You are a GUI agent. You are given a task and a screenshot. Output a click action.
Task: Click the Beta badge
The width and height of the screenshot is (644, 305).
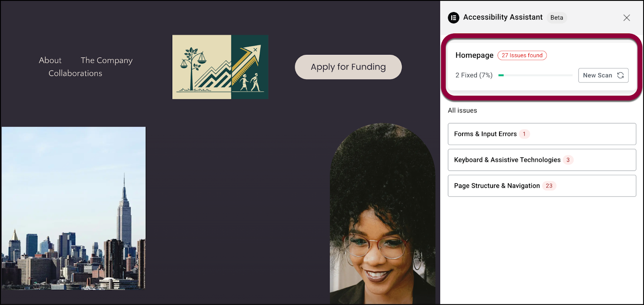click(x=557, y=18)
